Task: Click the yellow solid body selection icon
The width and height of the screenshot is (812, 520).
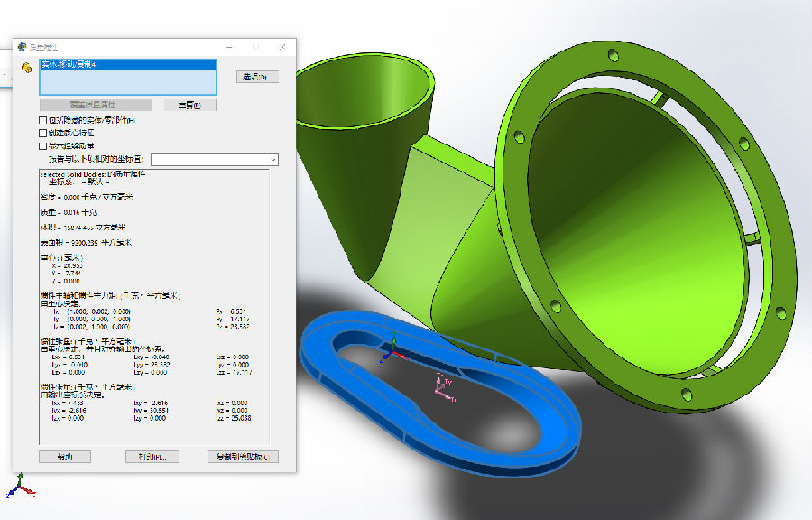Action: 27,69
